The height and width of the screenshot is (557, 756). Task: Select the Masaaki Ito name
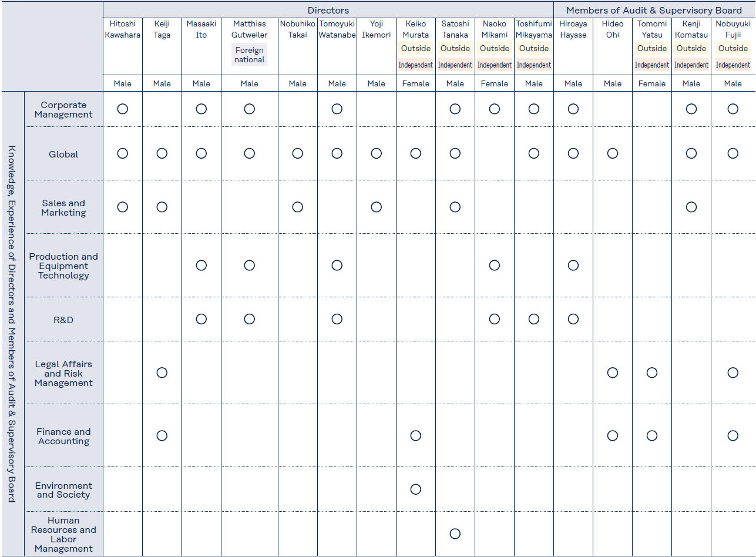pos(201,29)
